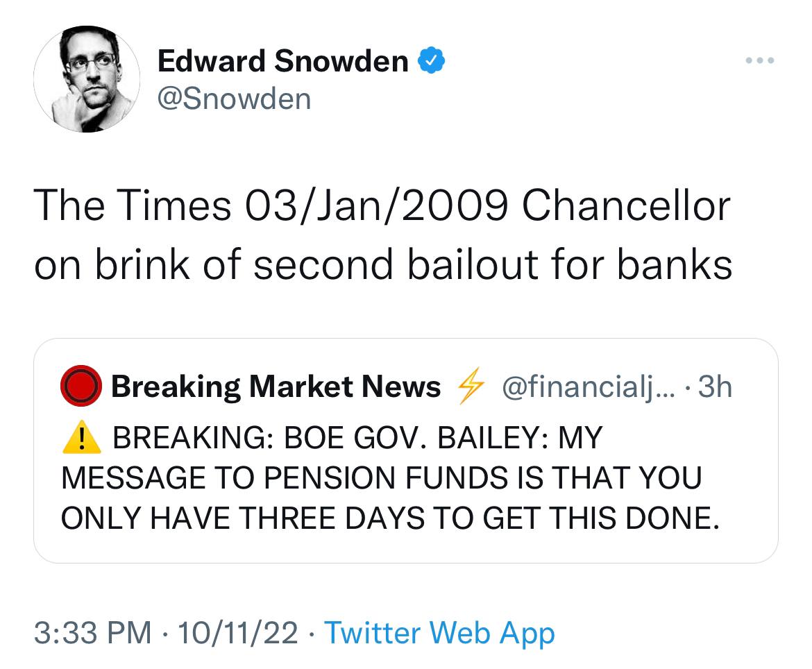Open the Edward Snowden display name link

(x=282, y=61)
